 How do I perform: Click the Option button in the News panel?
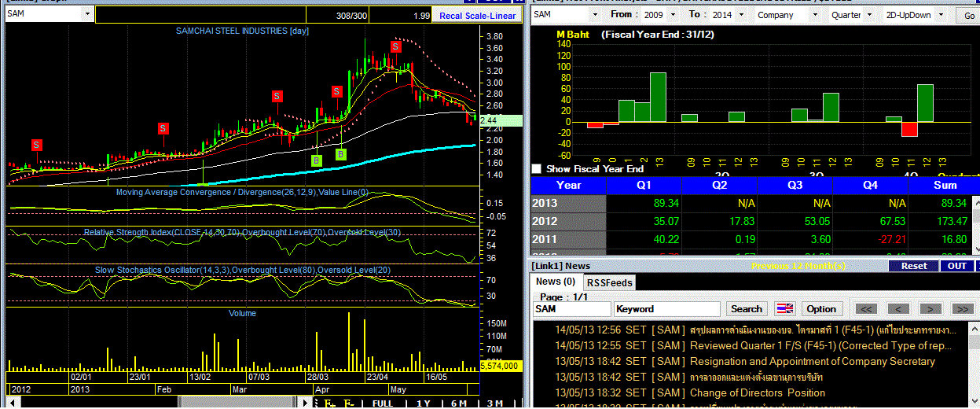tap(821, 309)
